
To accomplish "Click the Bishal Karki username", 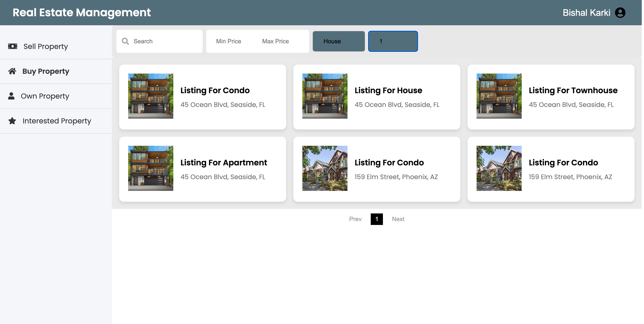I will [x=586, y=12].
